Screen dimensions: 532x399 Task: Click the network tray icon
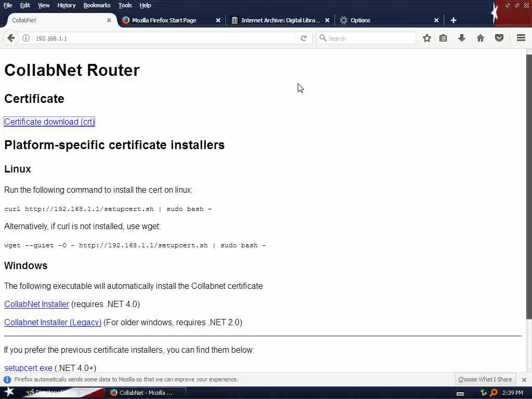(484, 393)
